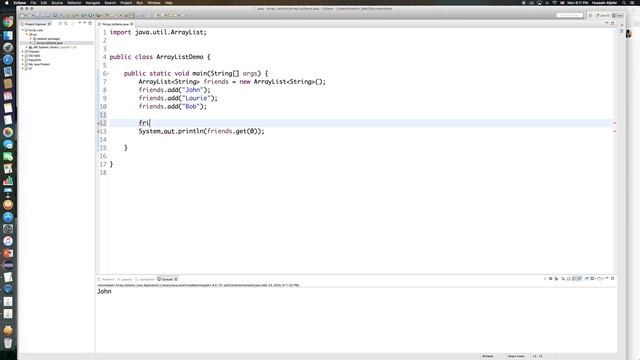
Task: Open the Project Explorer view menu
Action: coord(80,23)
